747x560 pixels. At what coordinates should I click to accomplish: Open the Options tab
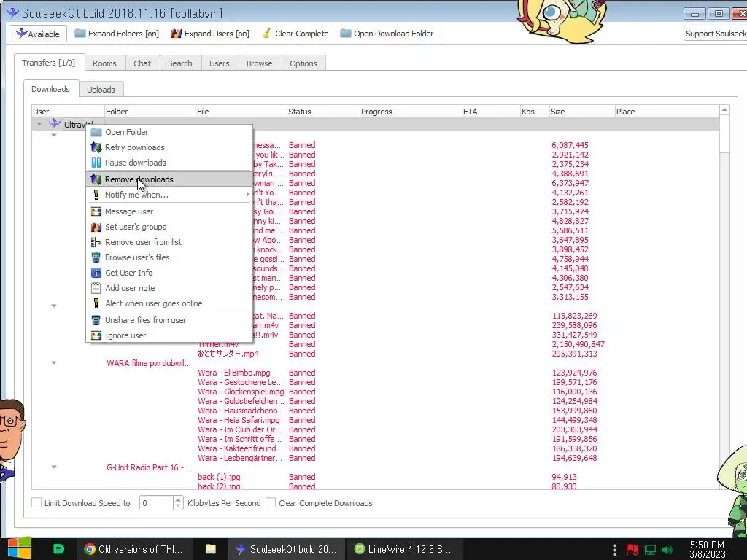[303, 63]
